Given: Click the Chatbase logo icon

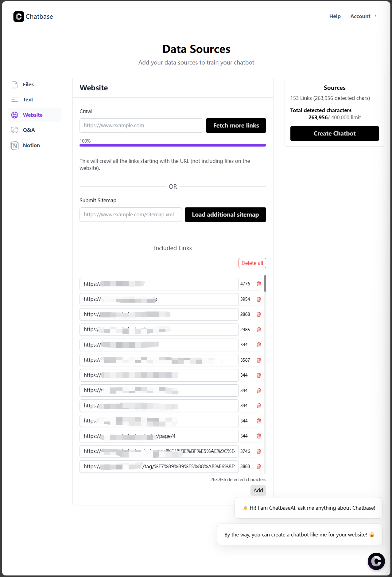Looking at the screenshot, I should 18,17.
